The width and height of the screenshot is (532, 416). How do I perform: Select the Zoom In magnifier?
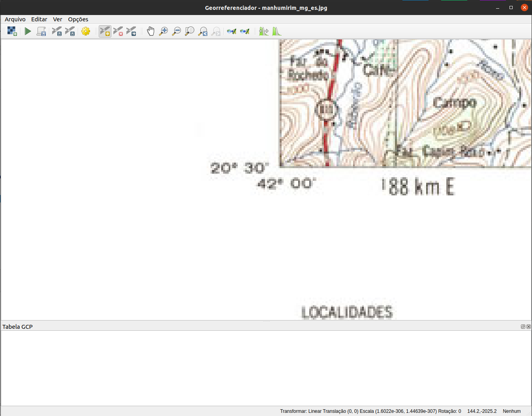tap(164, 31)
